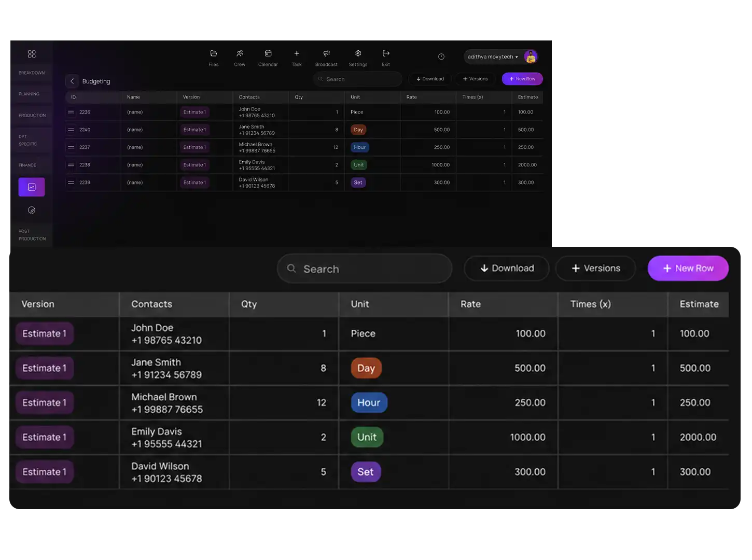Open the Calendar toolbar icon
This screenshot has height=560, width=752.
tap(268, 53)
